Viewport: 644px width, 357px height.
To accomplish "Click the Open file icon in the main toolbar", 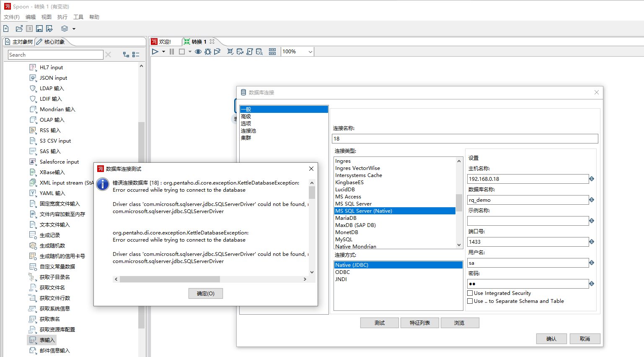I will click(x=18, y=28).
